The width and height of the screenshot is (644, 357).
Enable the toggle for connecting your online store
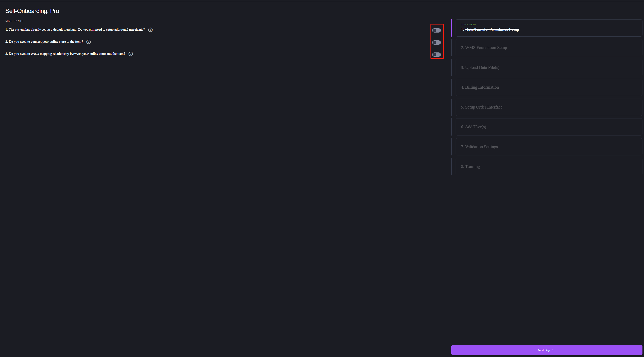[437, 42]
